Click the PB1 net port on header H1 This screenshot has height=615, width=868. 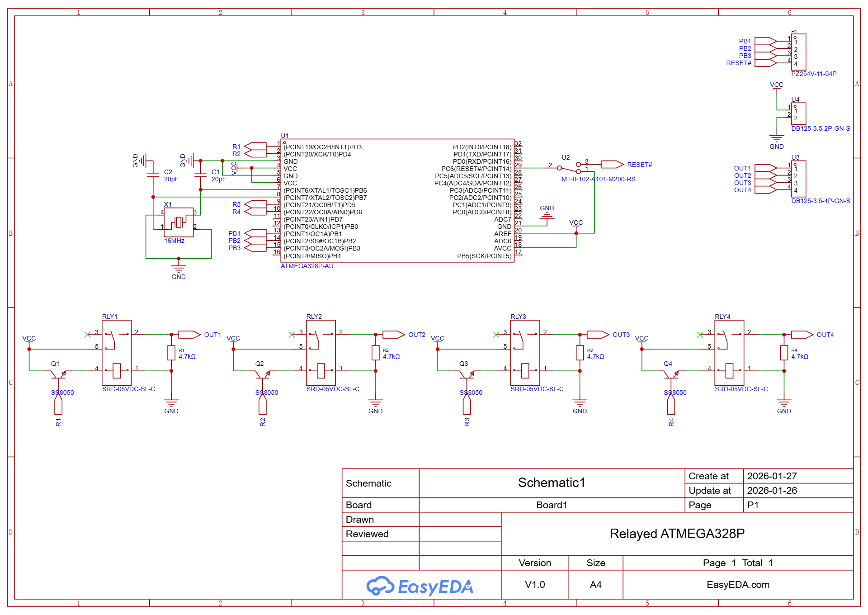[766, 41]
